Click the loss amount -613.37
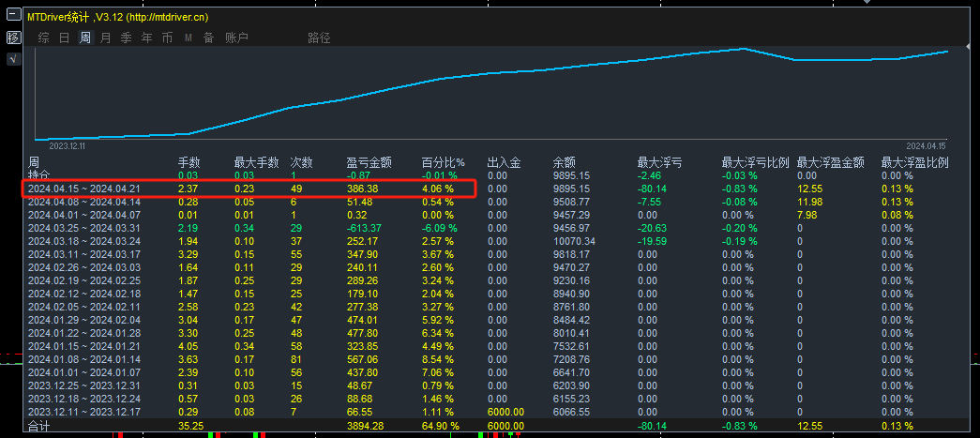Screen dimensions: 980x438 363,228
